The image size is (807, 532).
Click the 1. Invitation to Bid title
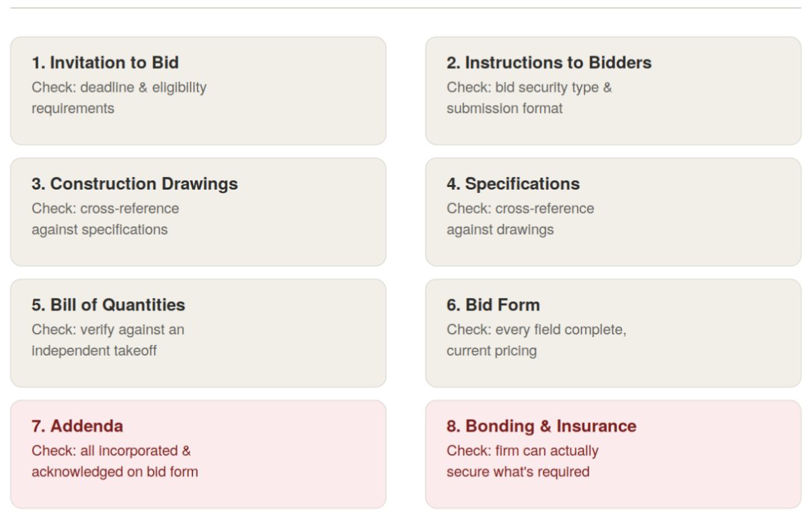[105, 63]
